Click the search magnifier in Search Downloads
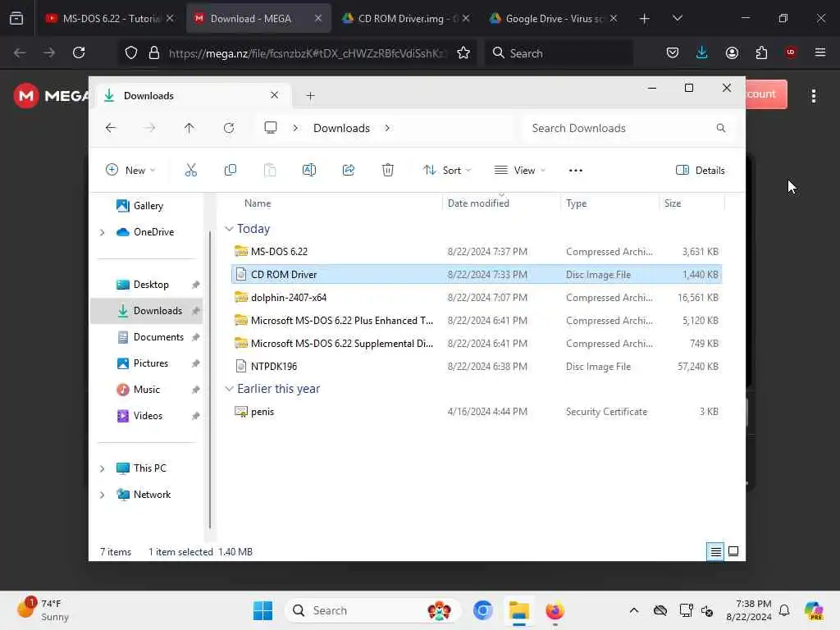Screen dimensions: 840x630 (720, 128)
